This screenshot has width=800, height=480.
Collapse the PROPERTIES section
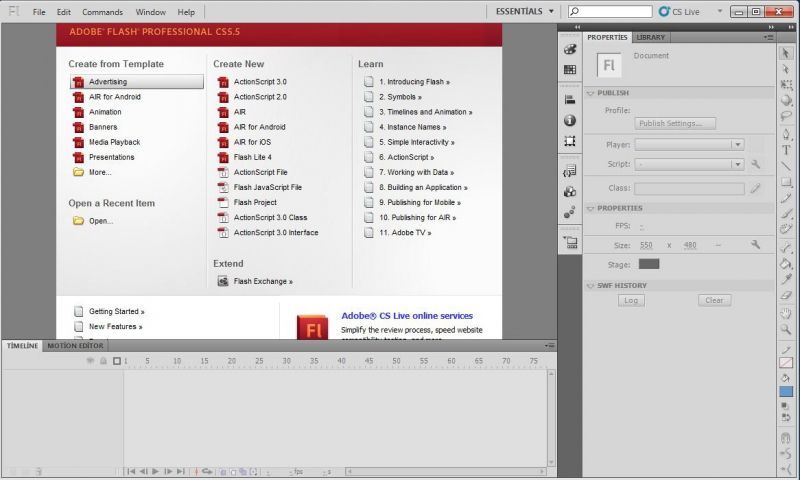coord(590,208)
